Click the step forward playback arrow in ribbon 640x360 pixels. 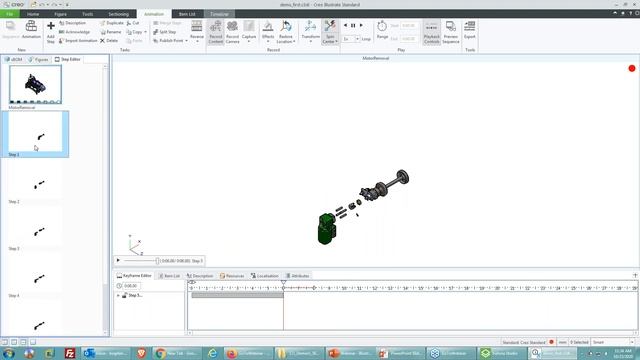coord(361,25)
